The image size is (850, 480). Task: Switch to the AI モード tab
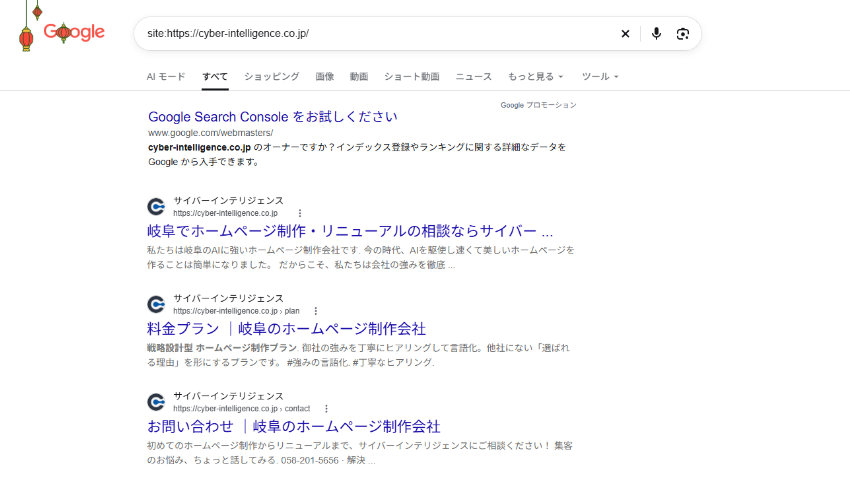166,76
